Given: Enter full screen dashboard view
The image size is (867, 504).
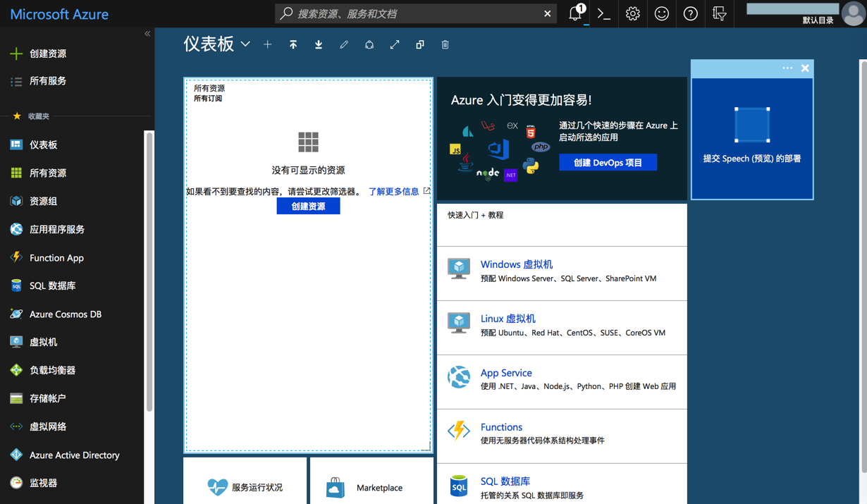Looking at the screenshot, I should (x=395, y=44).
